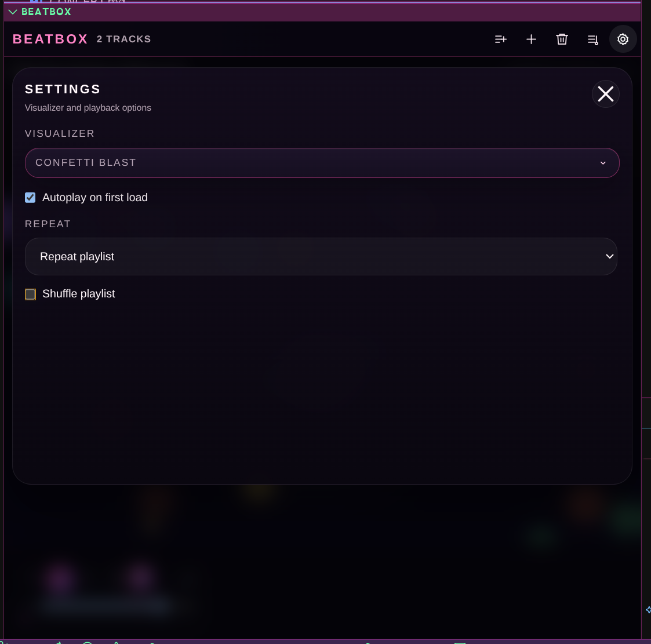Click the Repeat playlist value field
Screen dimensions: 651x644
click(x=321, y=256)
